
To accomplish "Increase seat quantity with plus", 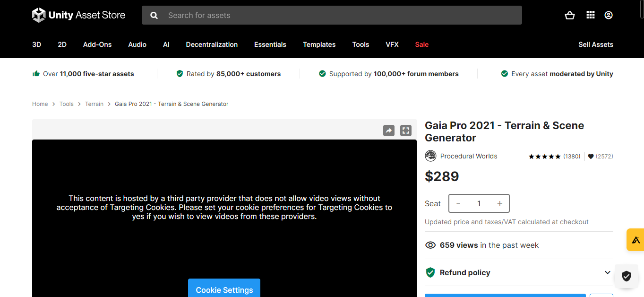I will click(x=500, y=203).
